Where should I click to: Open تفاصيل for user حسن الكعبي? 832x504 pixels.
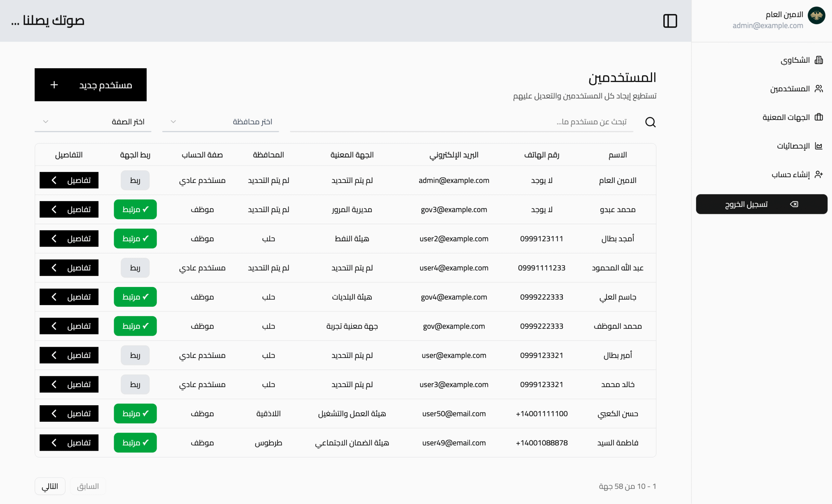tap(69, 414)
